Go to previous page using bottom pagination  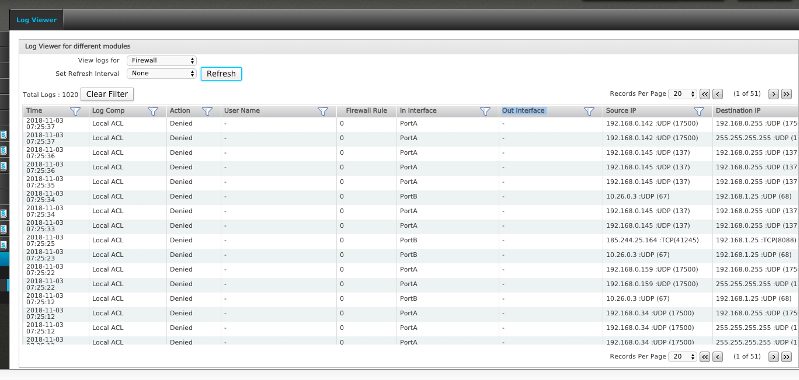(717, 357)
